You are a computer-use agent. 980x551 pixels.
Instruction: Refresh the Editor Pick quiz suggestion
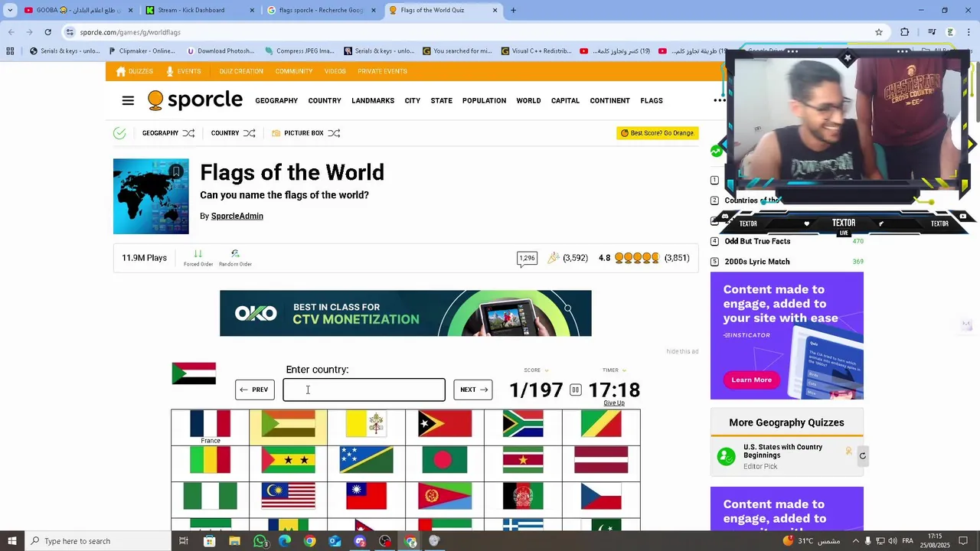(x=862, y=456)
